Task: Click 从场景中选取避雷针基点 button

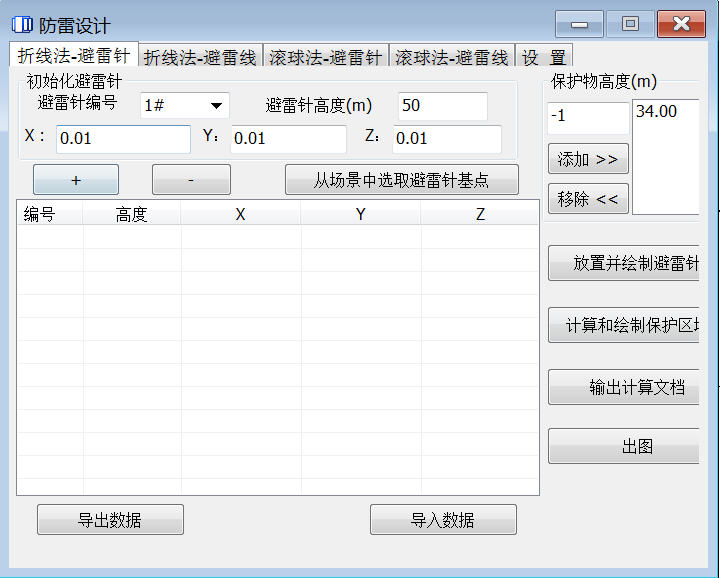Action: tap(402, 180)
